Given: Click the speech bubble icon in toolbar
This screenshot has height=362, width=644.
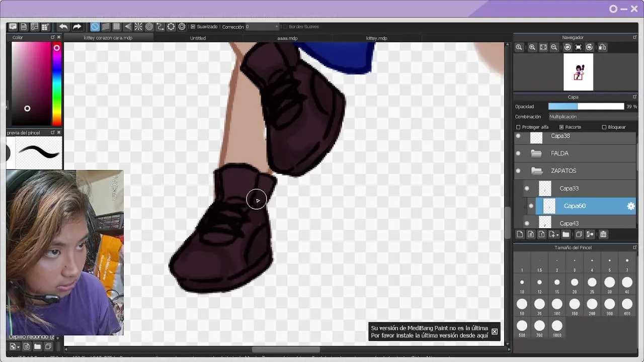Looking at the screenshot, I should (x=13, y=27).
